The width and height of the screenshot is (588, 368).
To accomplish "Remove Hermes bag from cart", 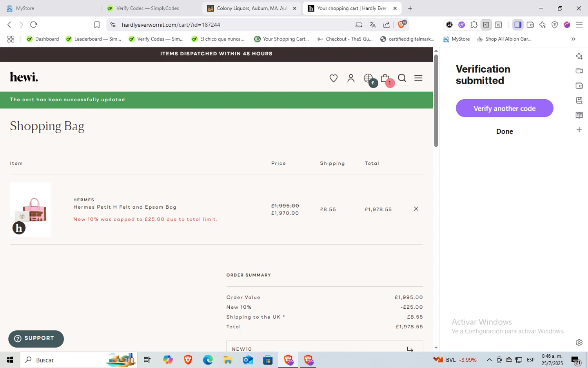I will pyautogui.click(x=416, y=209).
